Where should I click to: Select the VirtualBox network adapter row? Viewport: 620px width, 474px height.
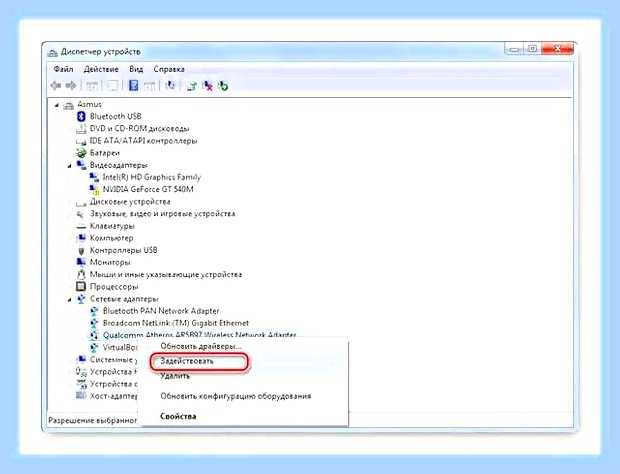click(120, 347)
